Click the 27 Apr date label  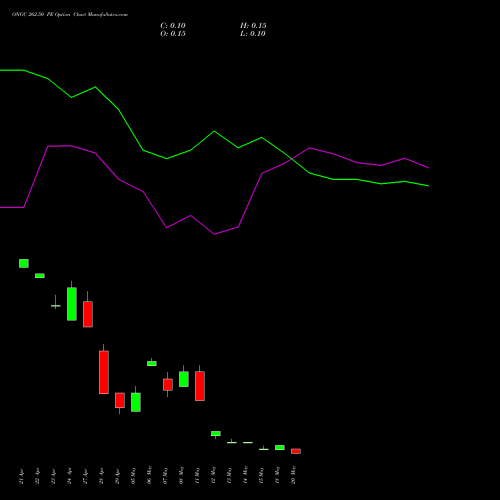pos(86,476)
